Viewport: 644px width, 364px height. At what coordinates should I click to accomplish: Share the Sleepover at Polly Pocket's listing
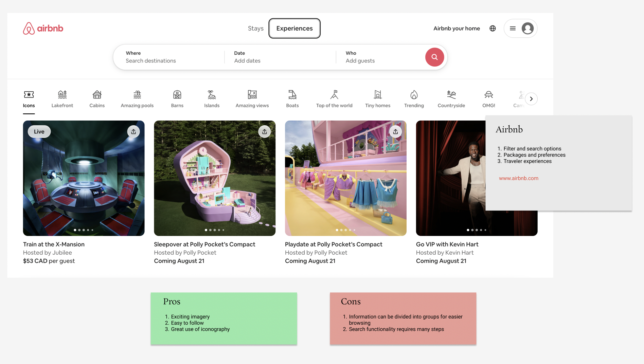coord(265,132)
